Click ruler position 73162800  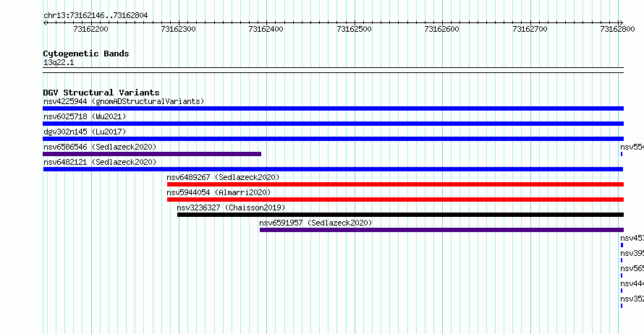coord(618,29)
